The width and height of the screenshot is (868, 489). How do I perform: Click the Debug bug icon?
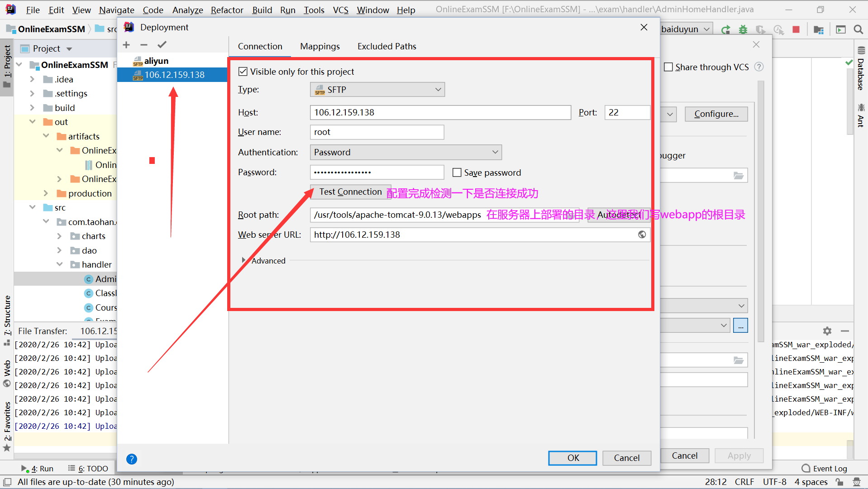click(743, 29)
